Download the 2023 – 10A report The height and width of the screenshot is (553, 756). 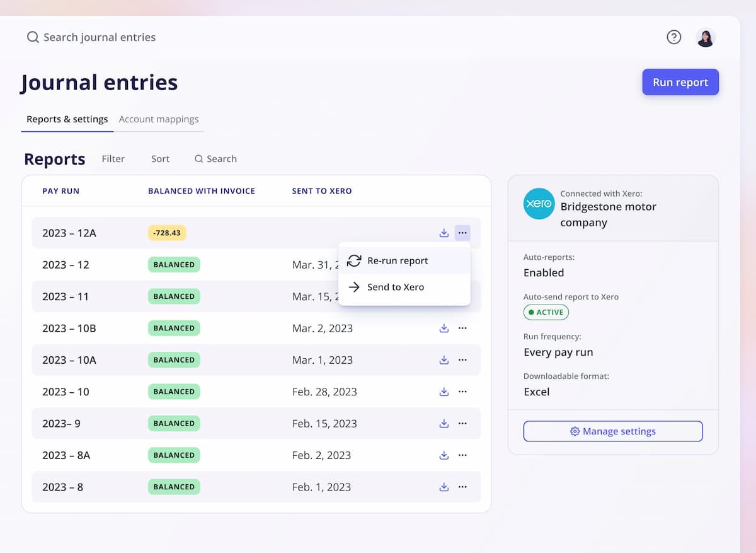[x=444, y=360]
